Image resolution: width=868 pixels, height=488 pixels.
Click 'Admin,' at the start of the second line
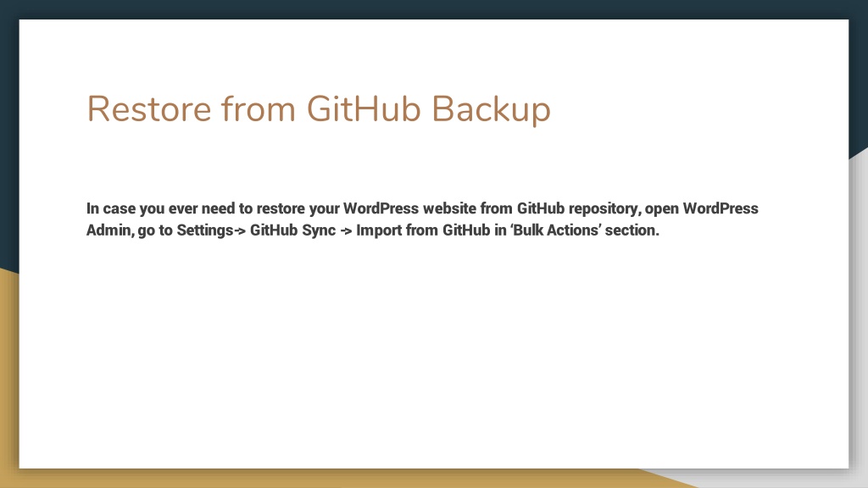(x=110, y=230)
